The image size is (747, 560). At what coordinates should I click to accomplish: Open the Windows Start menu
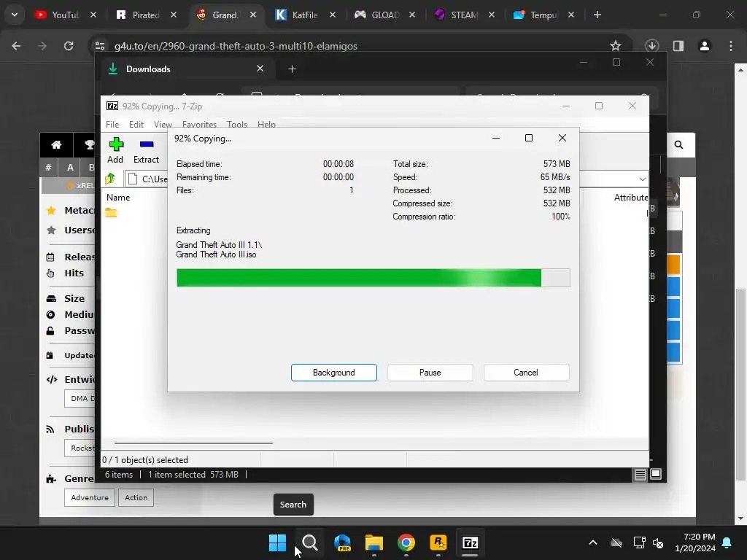tap(277, 542)
